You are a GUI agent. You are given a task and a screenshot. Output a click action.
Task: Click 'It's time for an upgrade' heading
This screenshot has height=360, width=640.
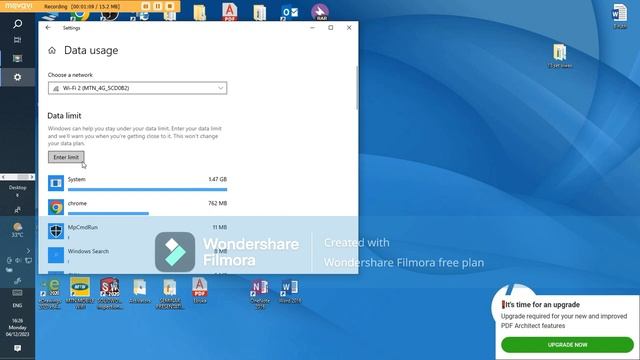tap(542, 305)
